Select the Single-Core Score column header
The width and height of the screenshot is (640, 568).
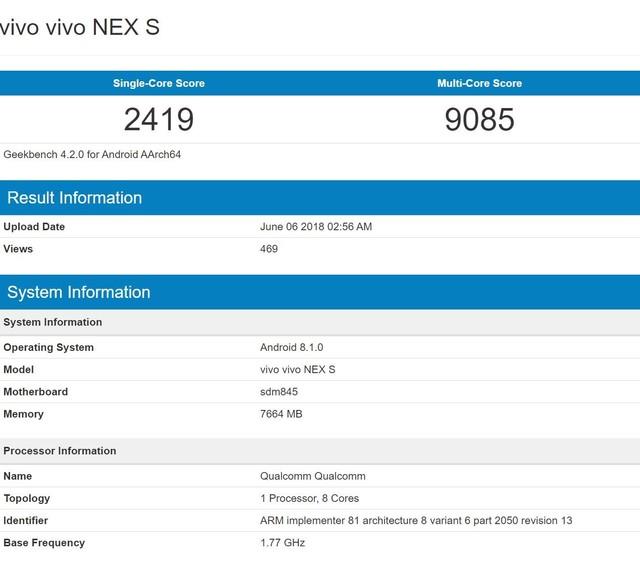(159, 83)
